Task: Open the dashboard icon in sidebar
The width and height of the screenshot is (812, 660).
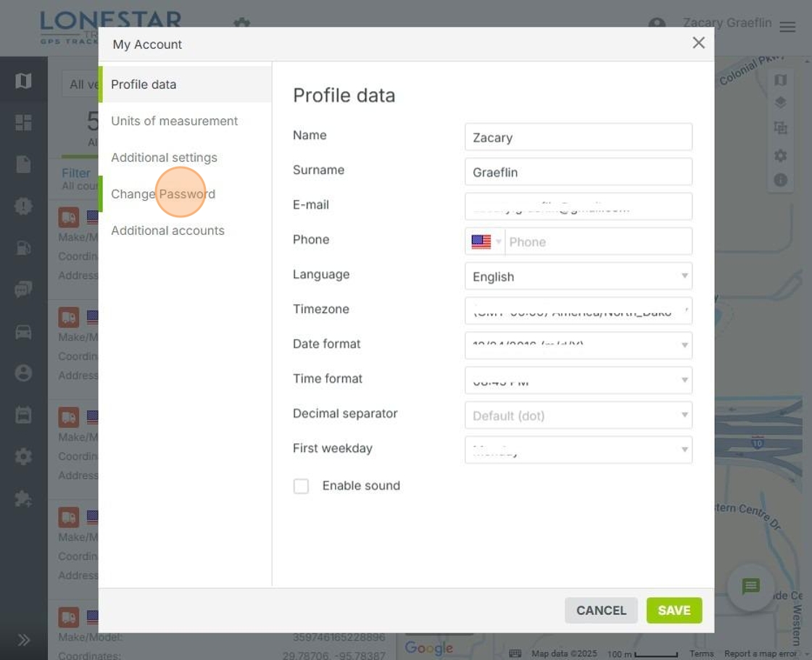Action: pyautogui.click(x=23, y=123)
